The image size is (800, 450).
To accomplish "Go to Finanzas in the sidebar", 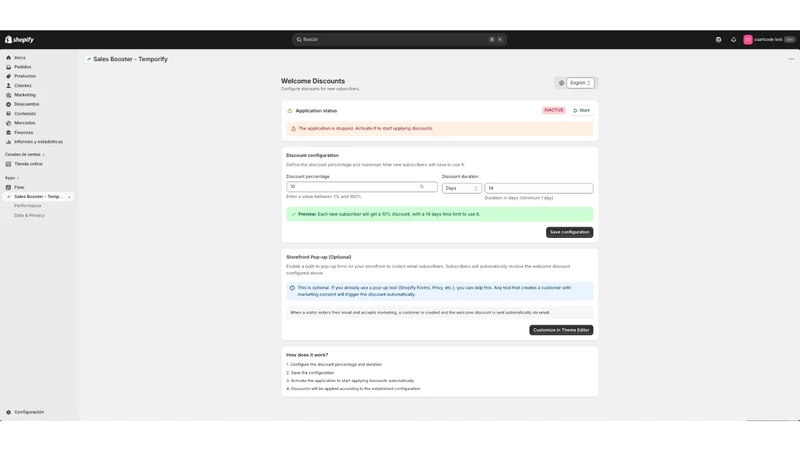I will [23, 133].
